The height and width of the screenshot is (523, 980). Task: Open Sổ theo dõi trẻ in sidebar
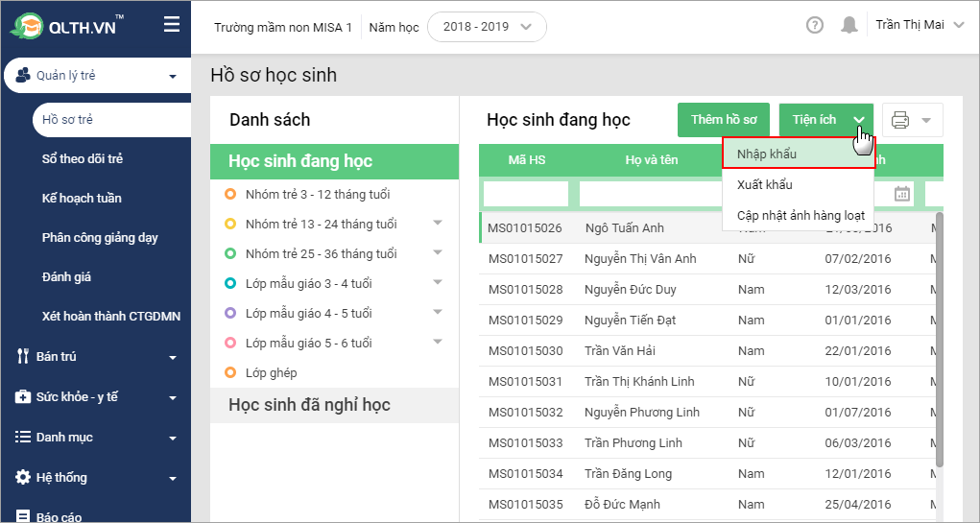(x=83, y=159)
